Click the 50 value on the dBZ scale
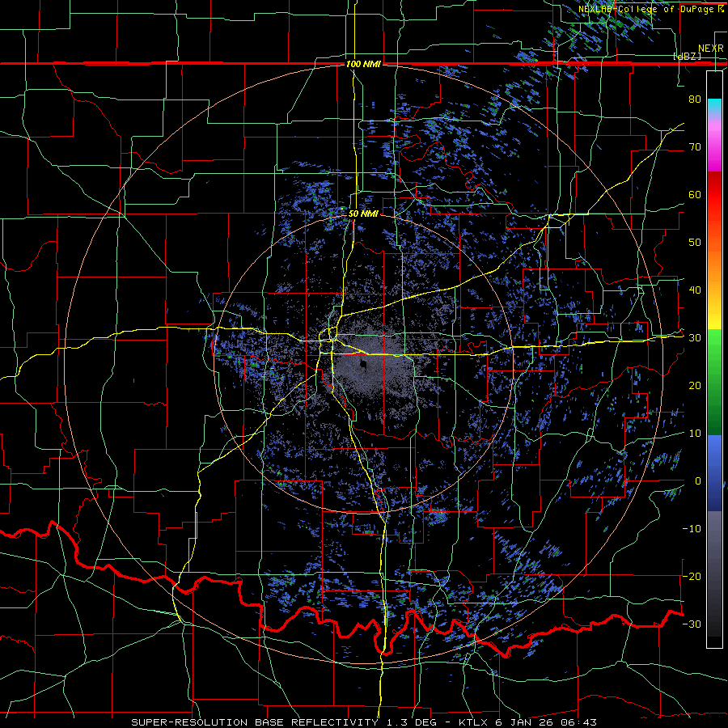 tap(695, 243)
